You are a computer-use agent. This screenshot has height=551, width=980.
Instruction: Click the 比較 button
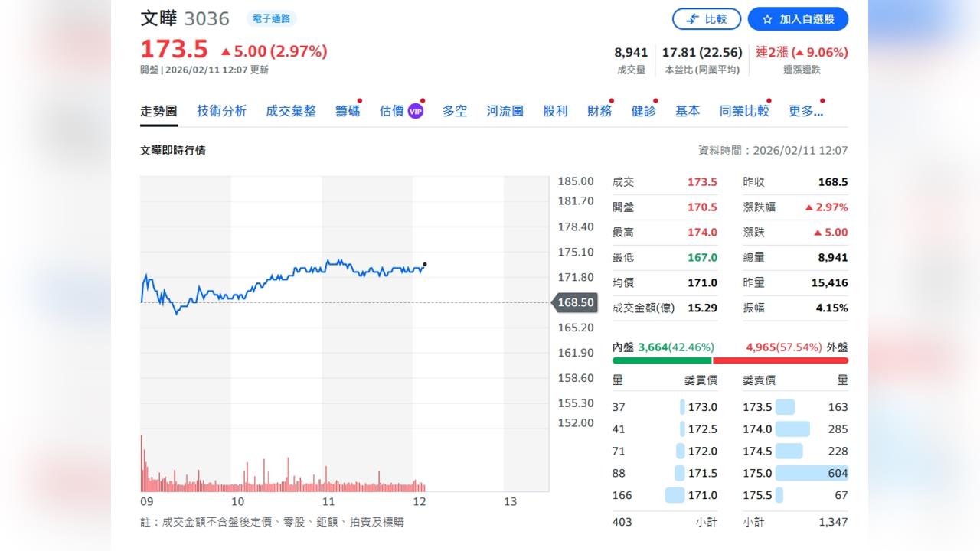click(x=706, y=19)
